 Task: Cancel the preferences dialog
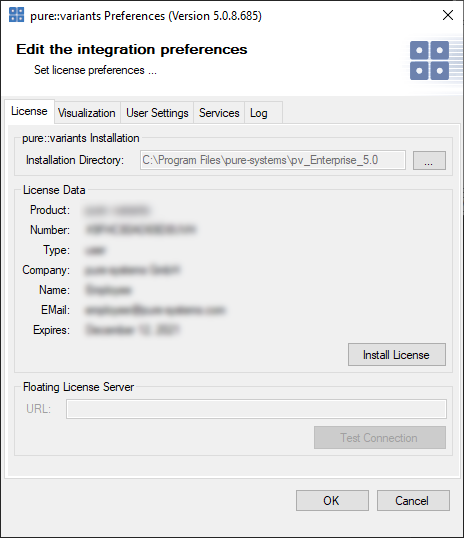coord(413,500)
